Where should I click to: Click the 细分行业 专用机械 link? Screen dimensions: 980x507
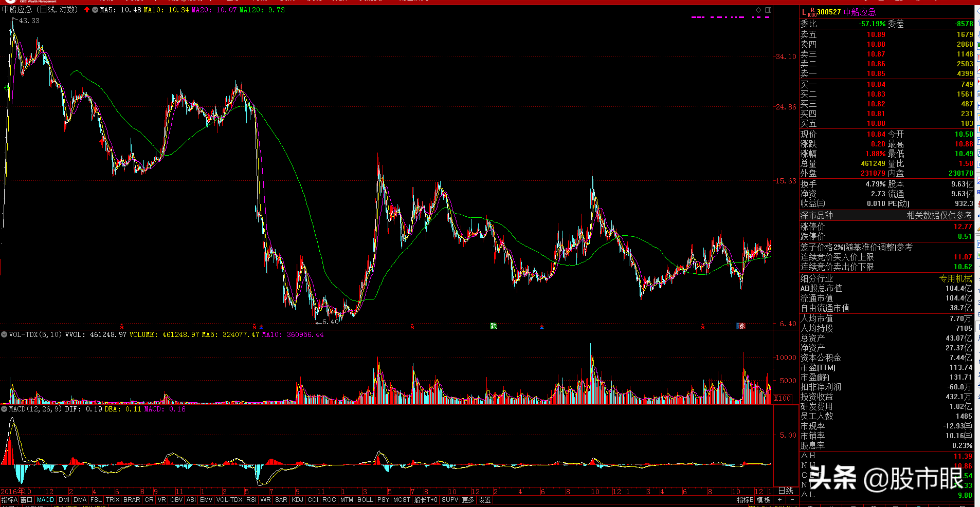(956, 278)
